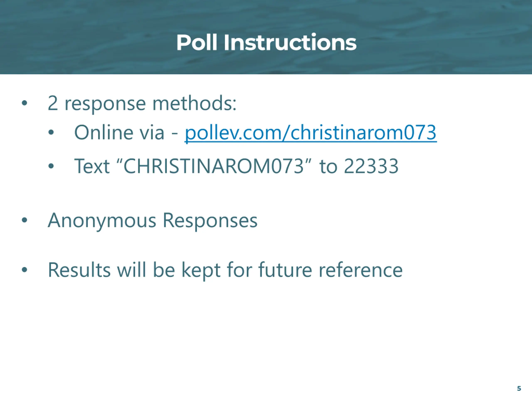Select the 22333 short code number
Image resolution: width=532 pixels, height=399 pixels.
[x=371, y=166]
